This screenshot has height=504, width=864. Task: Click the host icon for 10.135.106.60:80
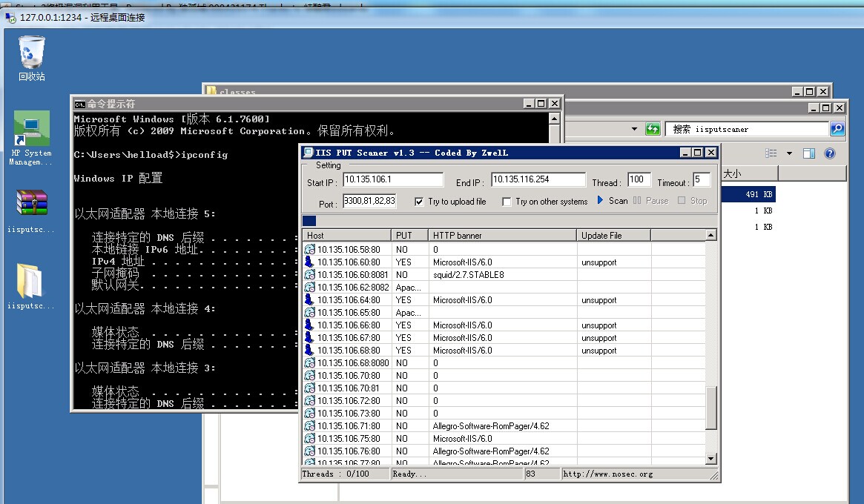coord(309,262)
